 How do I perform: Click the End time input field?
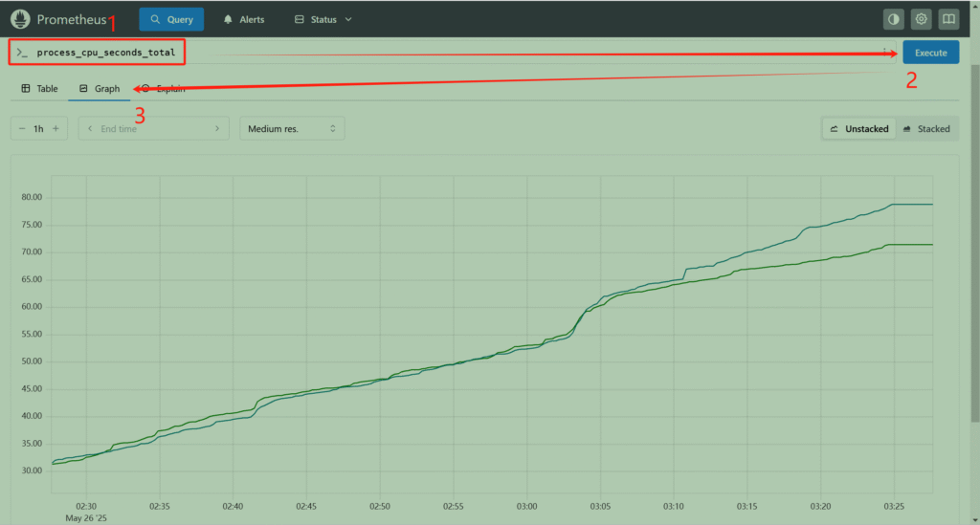(x=153, y=128)
